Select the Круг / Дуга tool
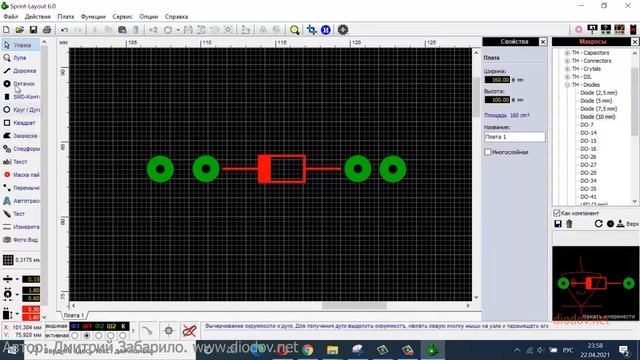 (x=20, y=110)
